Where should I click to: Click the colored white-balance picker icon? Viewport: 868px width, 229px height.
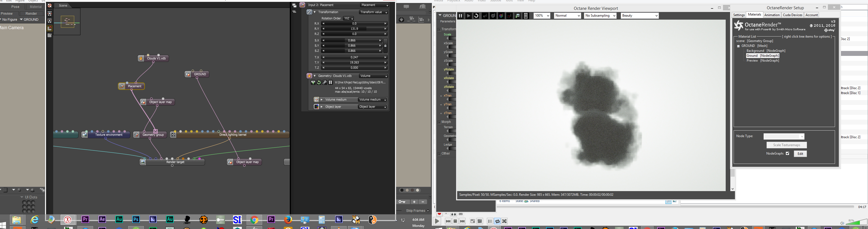[501, 16]
